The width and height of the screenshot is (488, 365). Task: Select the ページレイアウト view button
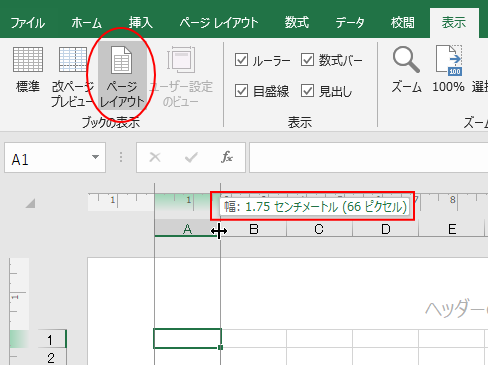point(122,77)
